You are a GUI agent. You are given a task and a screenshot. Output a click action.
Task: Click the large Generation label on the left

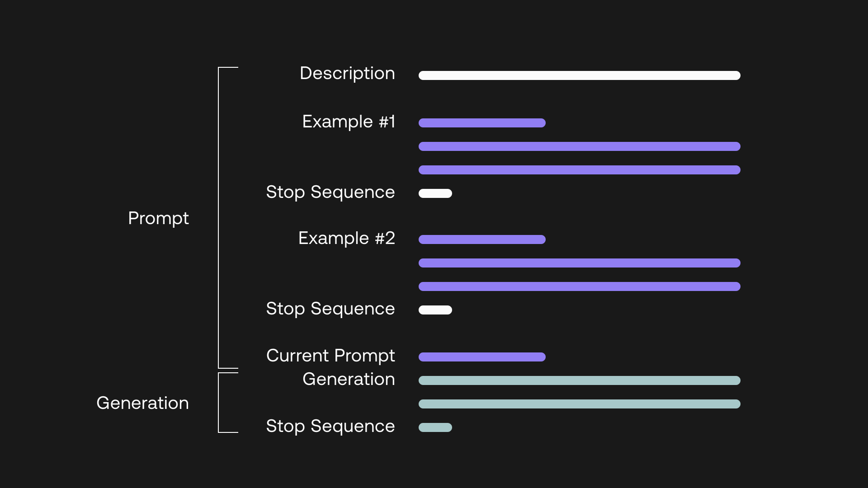(142, 403)
